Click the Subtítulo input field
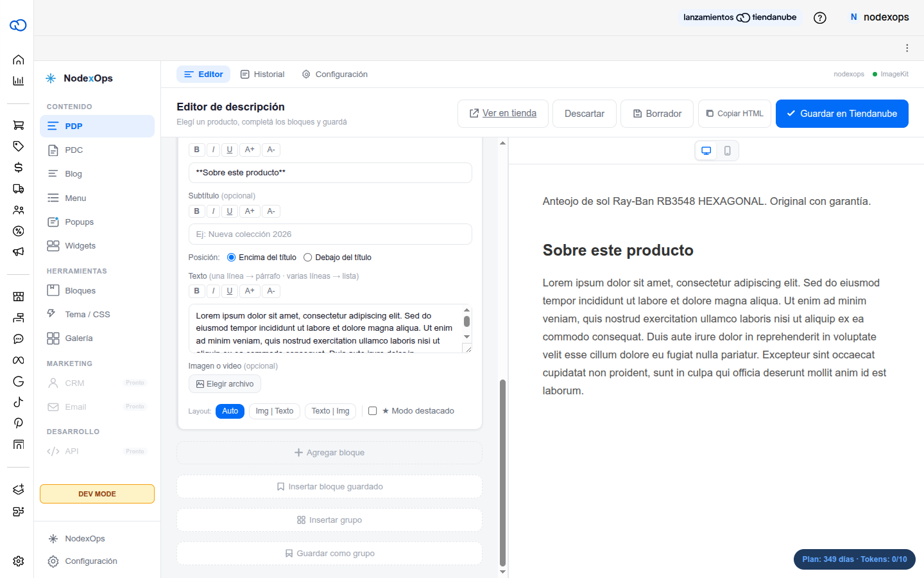Viewport: 924px width, 578px height. click(x=330, y=234)
